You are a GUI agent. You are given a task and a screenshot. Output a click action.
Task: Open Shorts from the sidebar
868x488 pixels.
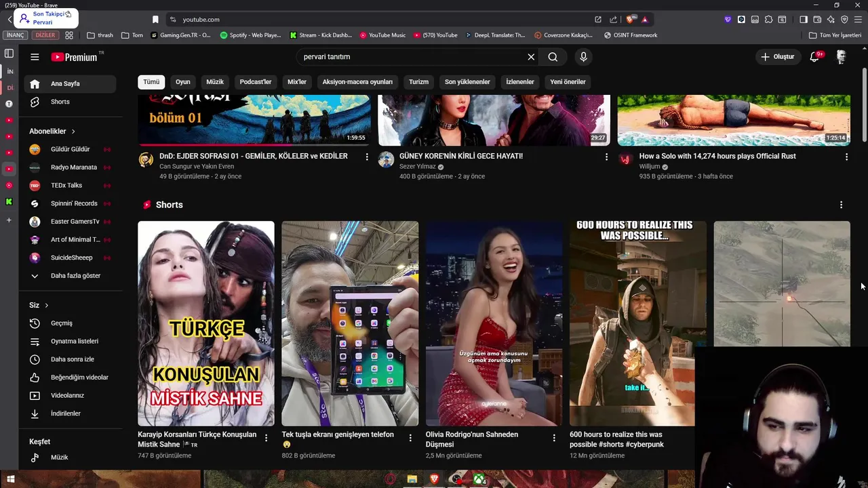[71, 102]
